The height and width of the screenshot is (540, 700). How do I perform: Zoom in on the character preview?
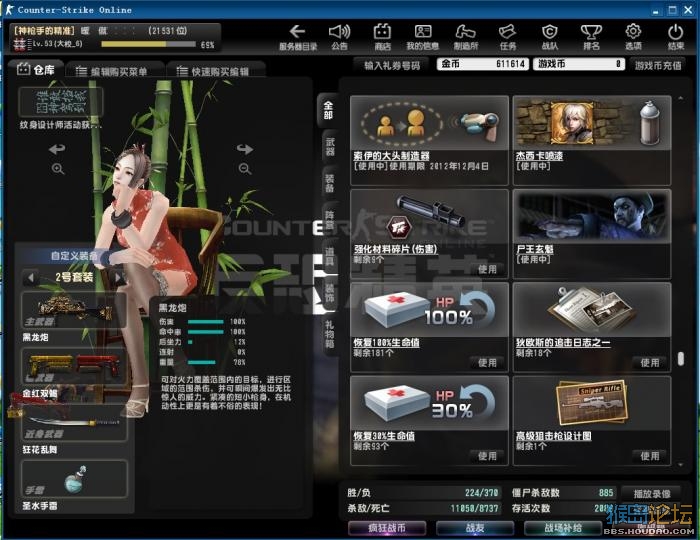tap(58, 169)
